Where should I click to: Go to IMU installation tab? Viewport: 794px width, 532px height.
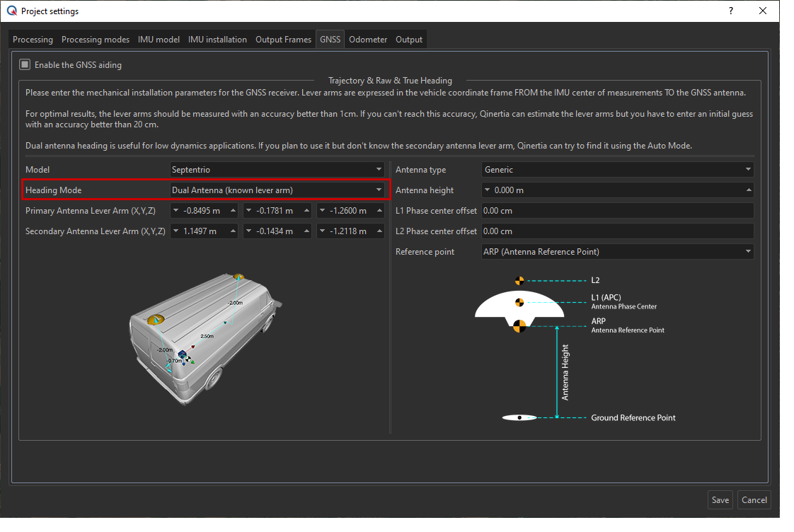click(217, 40)
